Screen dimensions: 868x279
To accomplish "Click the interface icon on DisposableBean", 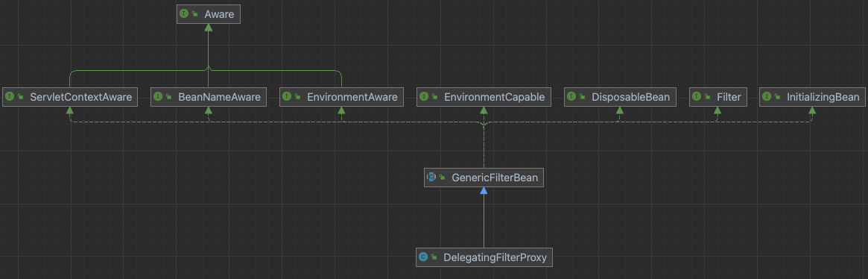I will pos(572,97).
